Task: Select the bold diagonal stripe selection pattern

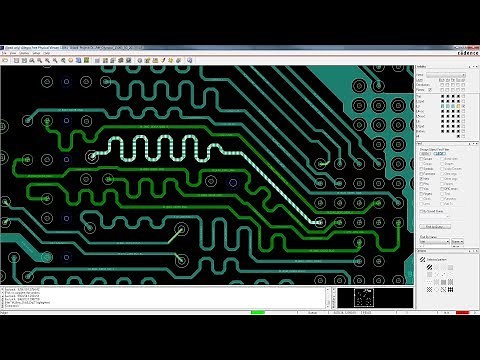Action: (429, 267)
